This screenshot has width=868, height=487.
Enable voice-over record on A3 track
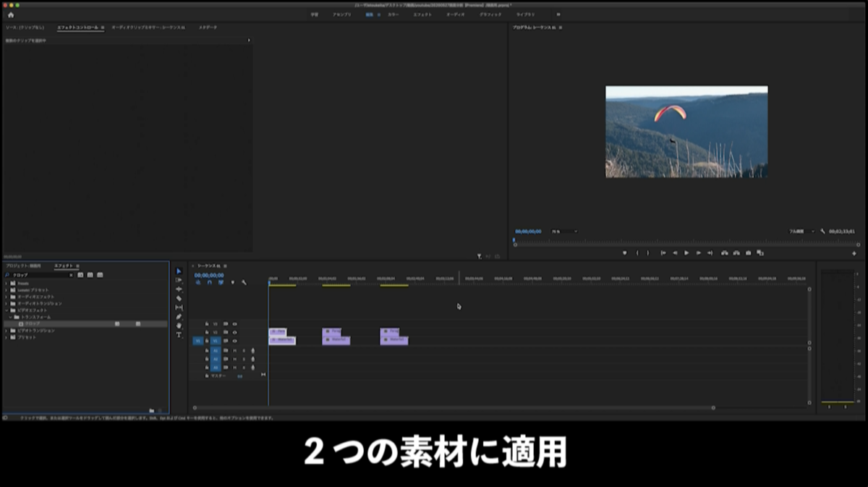point(252,368)
